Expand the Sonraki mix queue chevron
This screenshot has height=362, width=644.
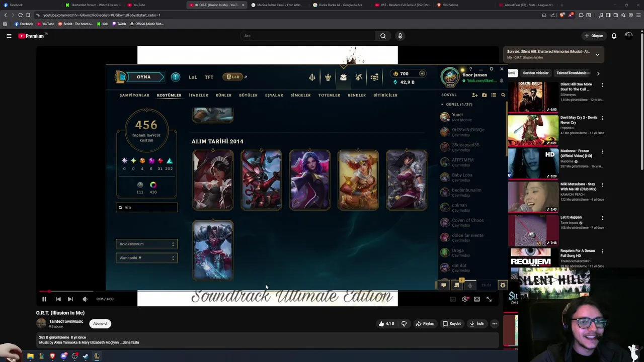(x=597, y=54)
